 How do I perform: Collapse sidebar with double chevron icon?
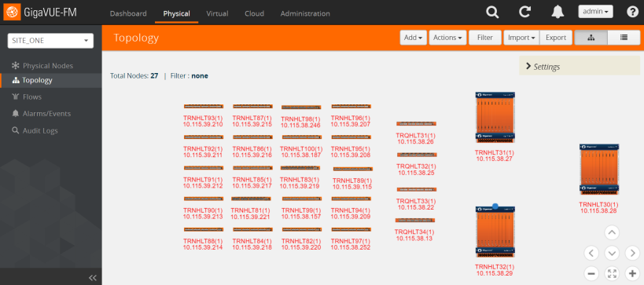click(93, 278)
